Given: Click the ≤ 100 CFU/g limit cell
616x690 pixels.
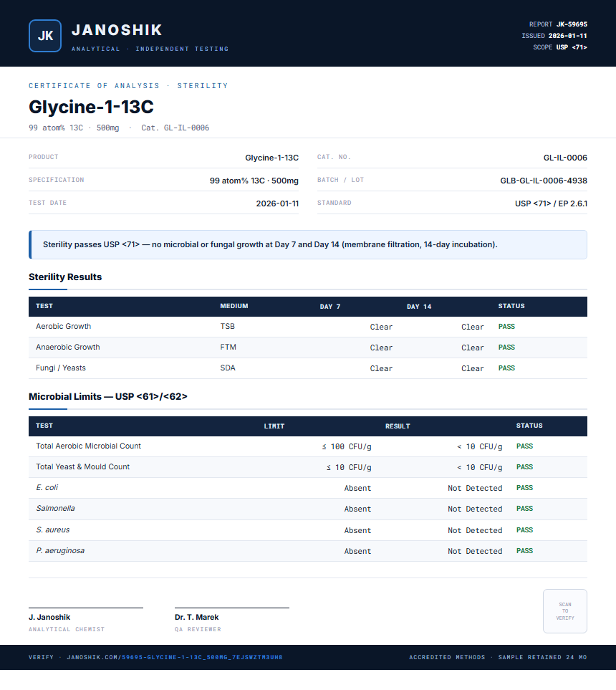Looking at the screenshot, I should 347,446.
